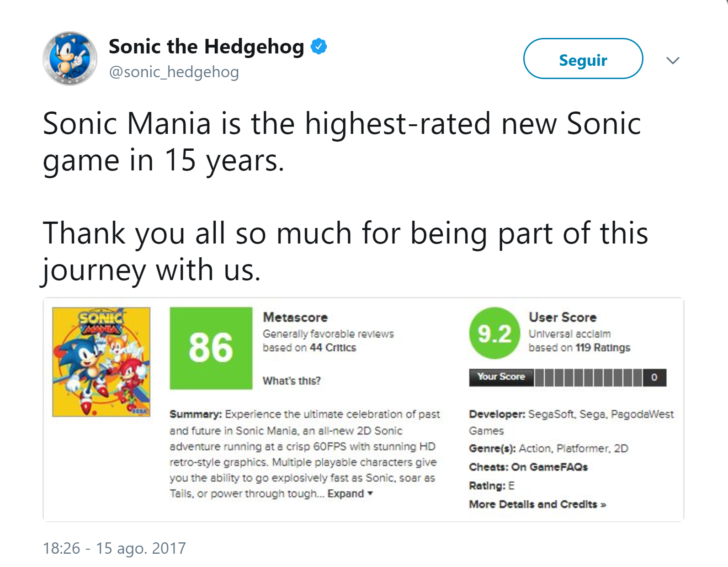Click the Sonic the Hedgehog profile avatar

(x=70, y=58)
